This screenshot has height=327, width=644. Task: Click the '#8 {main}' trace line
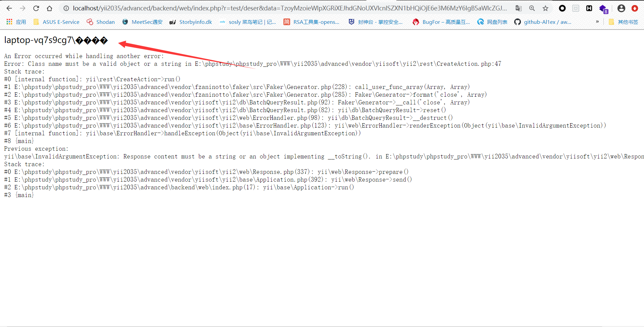click(19, 141)
